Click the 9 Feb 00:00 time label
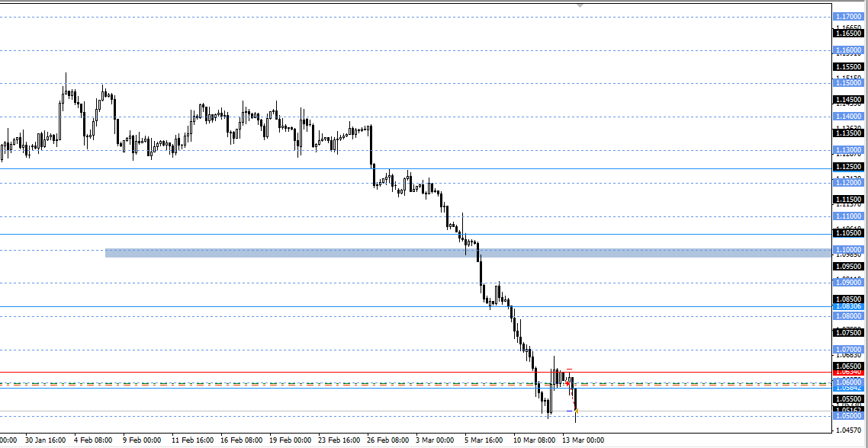Image resolution: width=868 pixels, height=448 pixels. click(x=141, y=440)
